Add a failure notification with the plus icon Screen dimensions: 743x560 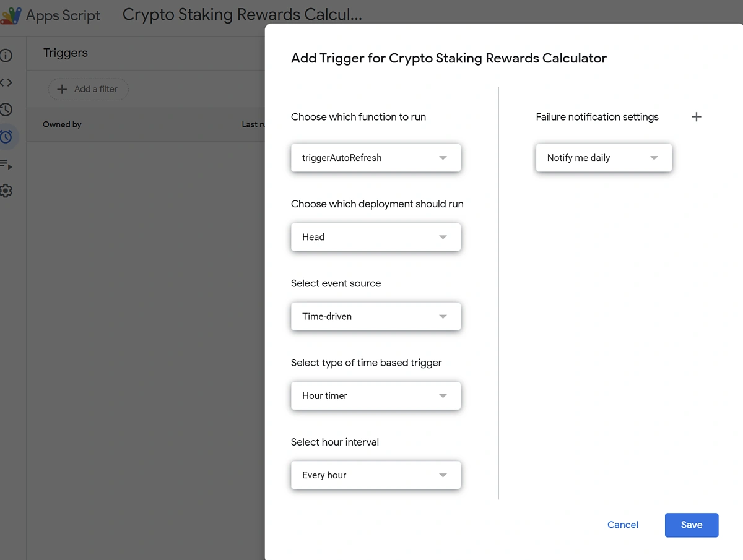coord(696,116)
